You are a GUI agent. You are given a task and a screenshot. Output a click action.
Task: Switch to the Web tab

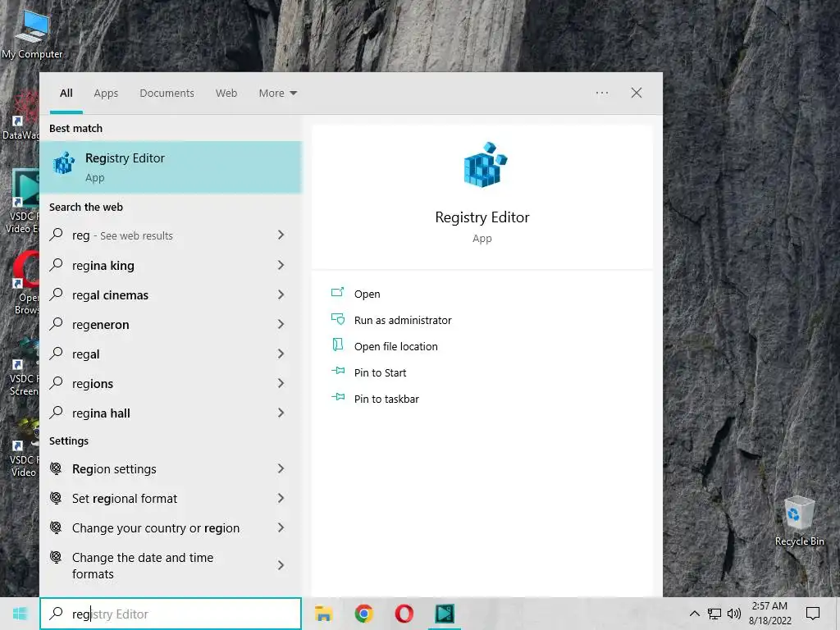pyautogui.click(x=226, y=94)
